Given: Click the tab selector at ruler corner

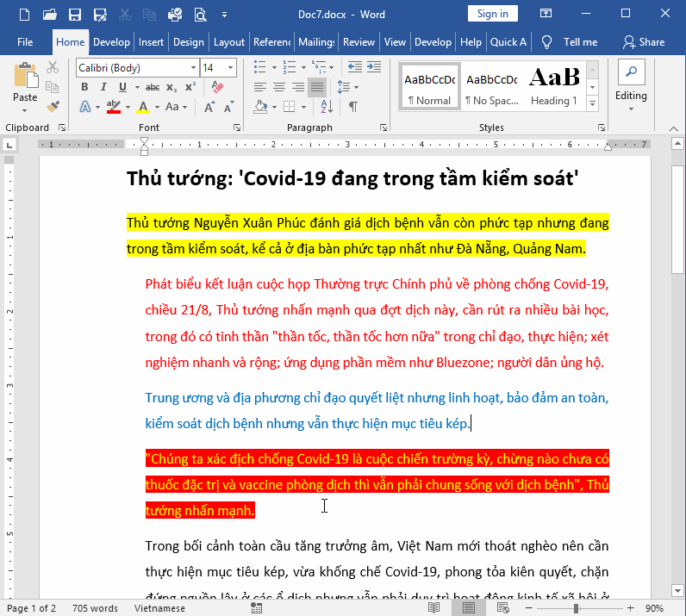Looking at the screenshot, I should pyautogui.click(x=9, y=145).
